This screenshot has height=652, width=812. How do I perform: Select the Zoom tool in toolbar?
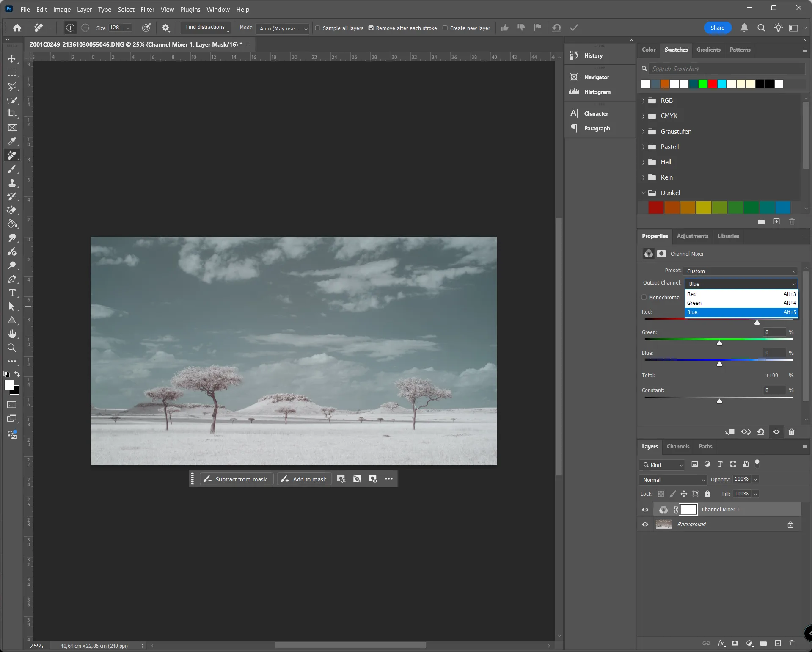[12, 348]
